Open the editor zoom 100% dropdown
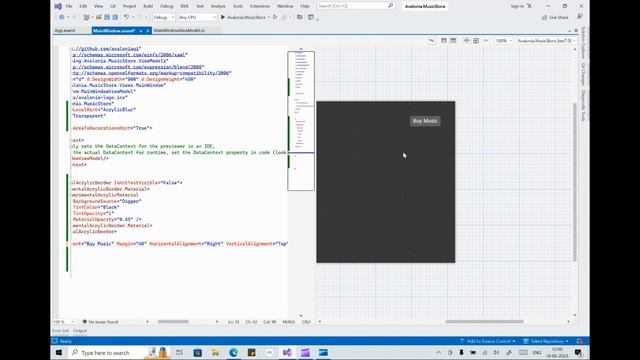The width and height of the screenshot is (640, 360). (63, 322)
